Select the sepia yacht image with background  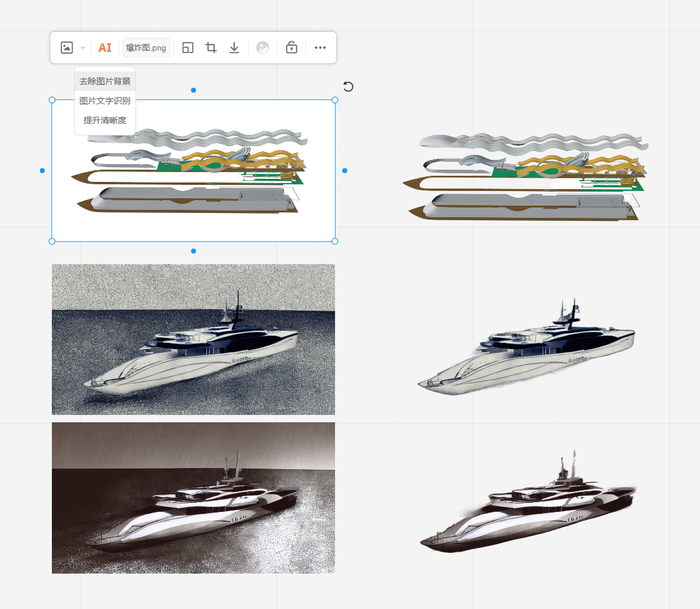(x=193, y=498)
